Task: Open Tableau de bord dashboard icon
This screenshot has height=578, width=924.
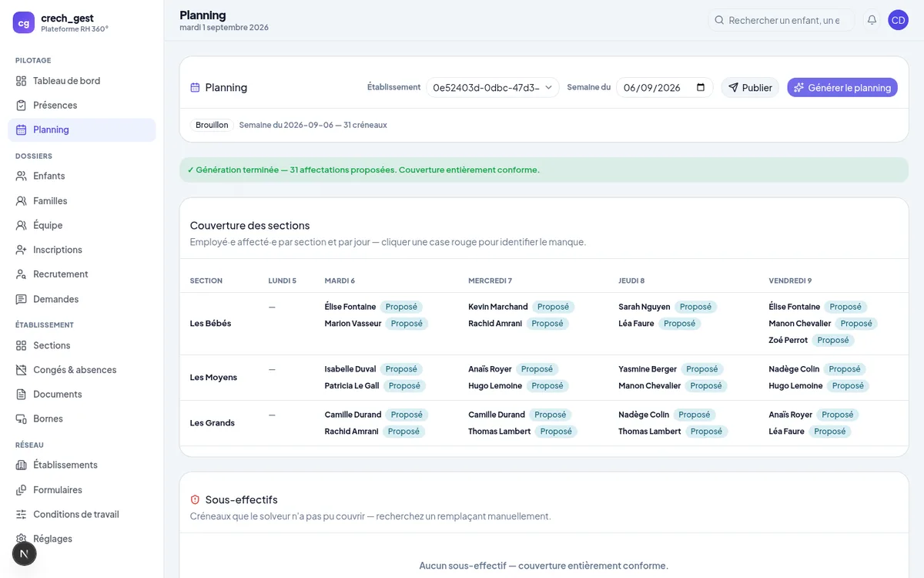Action: click(22, 81)
